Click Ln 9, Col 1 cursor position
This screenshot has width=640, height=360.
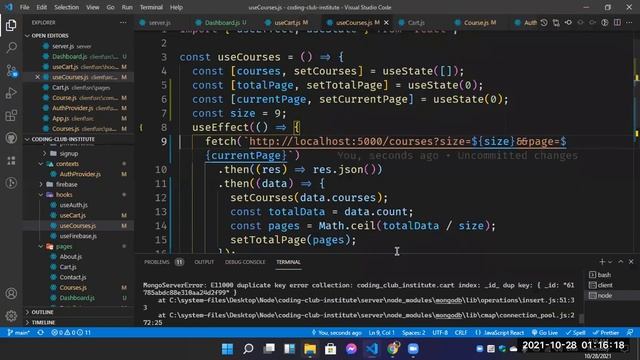coord(381,333)
